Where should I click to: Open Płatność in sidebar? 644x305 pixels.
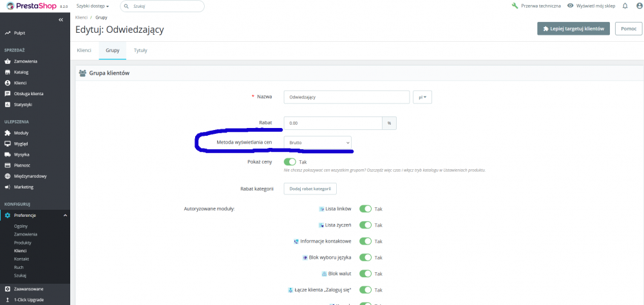[x=22, y=165]
